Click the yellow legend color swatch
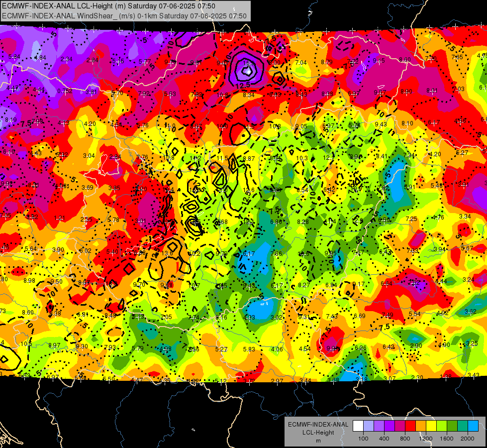487x448 pixels. pyautogui.click(x=431, y=426)
